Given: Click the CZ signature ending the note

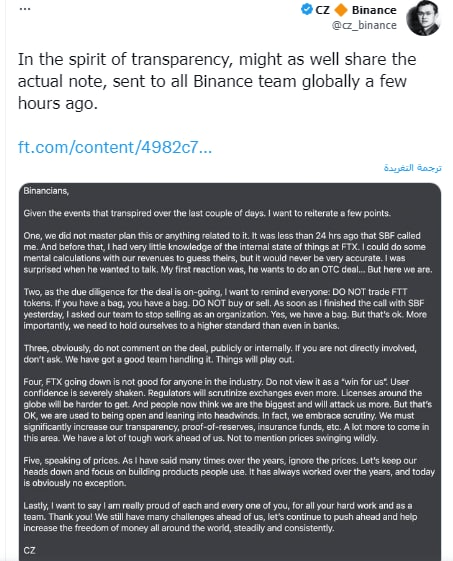Looking at the screenshot, I should 29,550.
